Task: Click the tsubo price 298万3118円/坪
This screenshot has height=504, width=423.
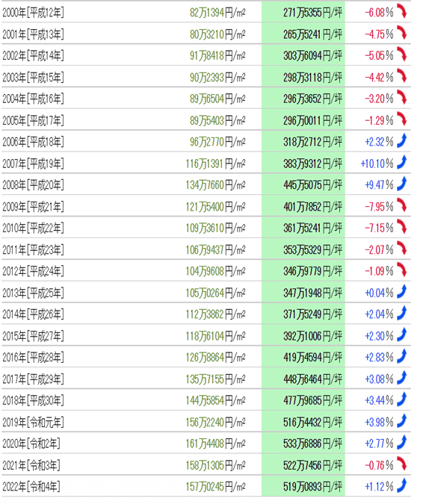Action: (312, 77)
